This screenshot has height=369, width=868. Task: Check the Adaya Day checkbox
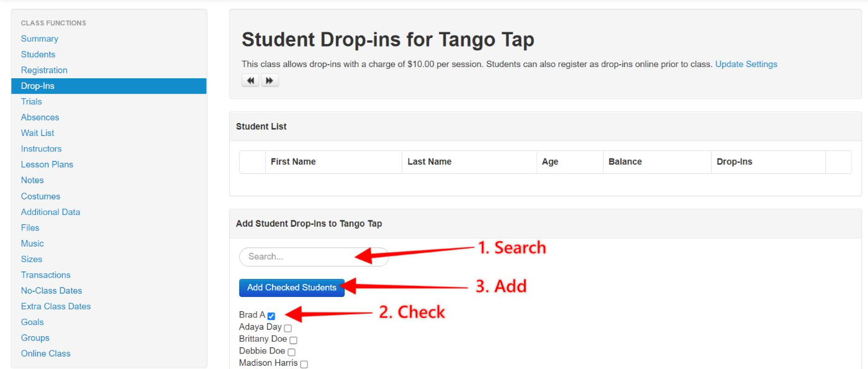pos(287,328)
